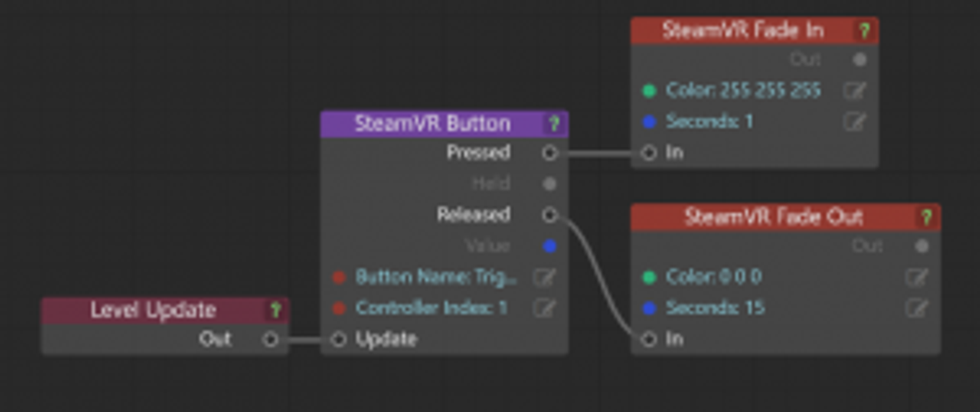This screenshot has width=980, height=412.
Task: Click Fade In node Out port
Action: (x=859, y=59)
